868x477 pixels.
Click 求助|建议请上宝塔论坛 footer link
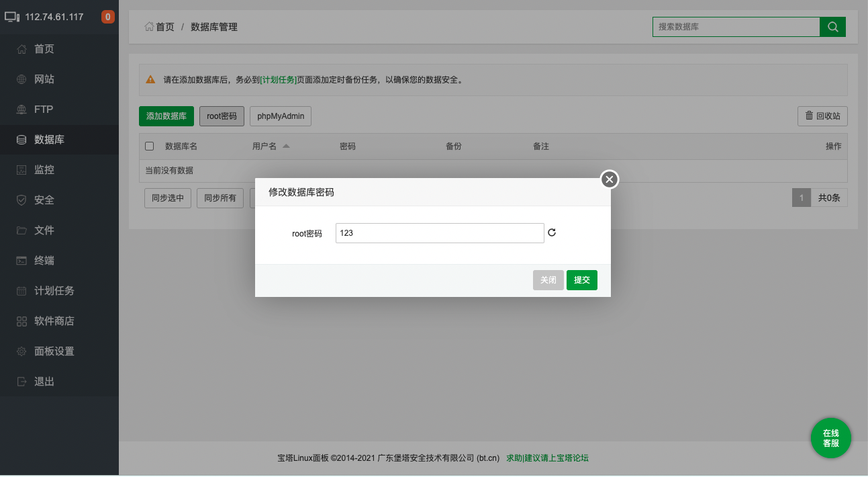click(x=547, y=458)
